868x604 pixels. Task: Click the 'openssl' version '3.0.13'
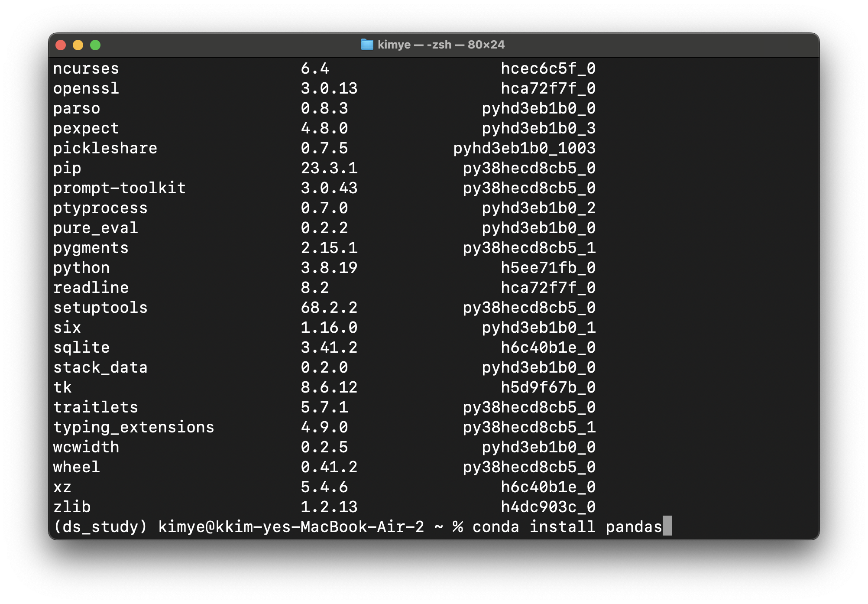click(x=329, y=88)
